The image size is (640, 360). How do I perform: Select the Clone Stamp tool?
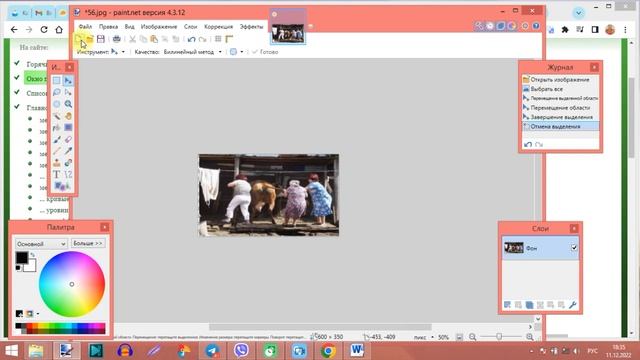pyautogui.click(x=57, y=163)
